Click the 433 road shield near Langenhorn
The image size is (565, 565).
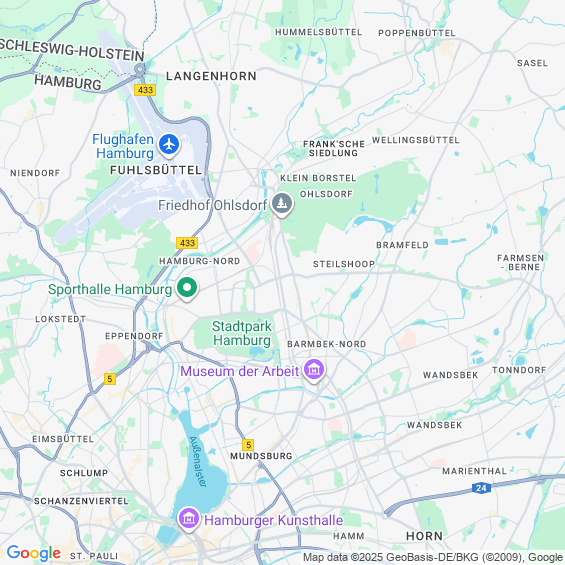(145, 90)
